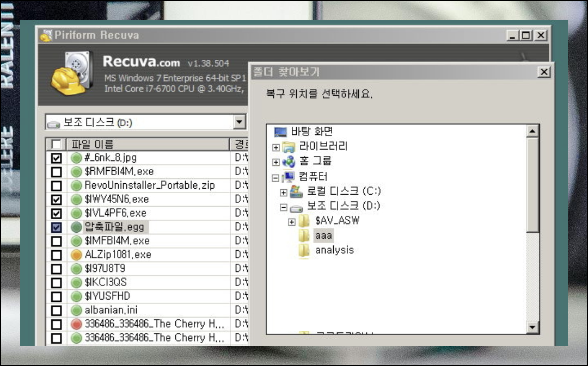Image resolution: width=588 pixels, height=366 pixels.
Task: Click the Recuva title bar app icon
Action: [46, 35]
